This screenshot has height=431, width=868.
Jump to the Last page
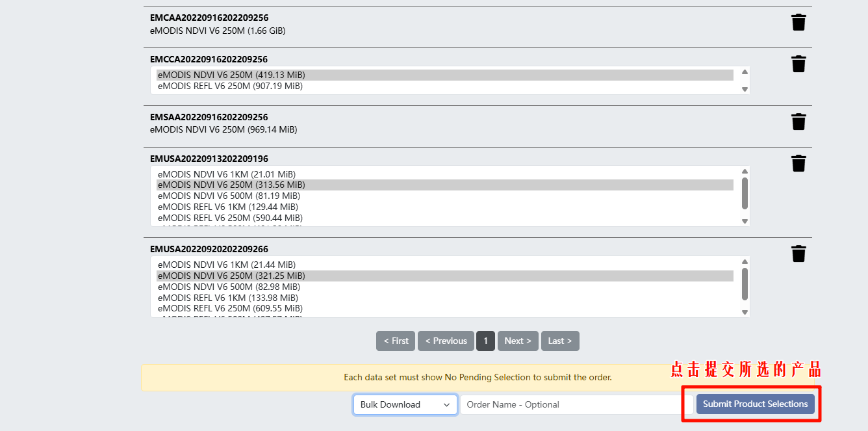point(559,341)
